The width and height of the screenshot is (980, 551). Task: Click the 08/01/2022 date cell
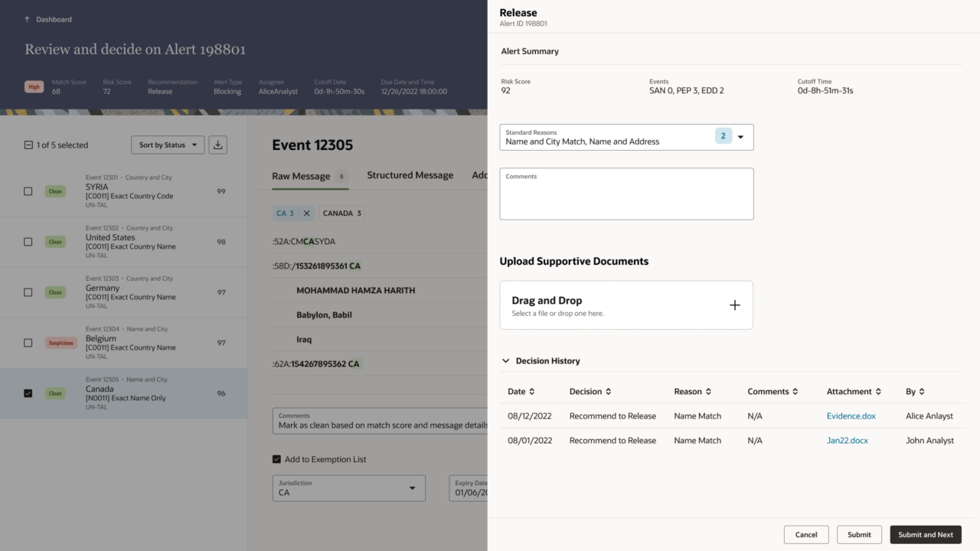[530, 441]
